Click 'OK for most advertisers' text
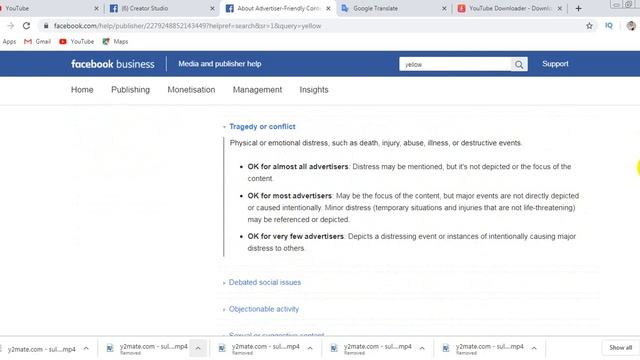The height and width of the screenshot is (360, 640). [289, 196]
